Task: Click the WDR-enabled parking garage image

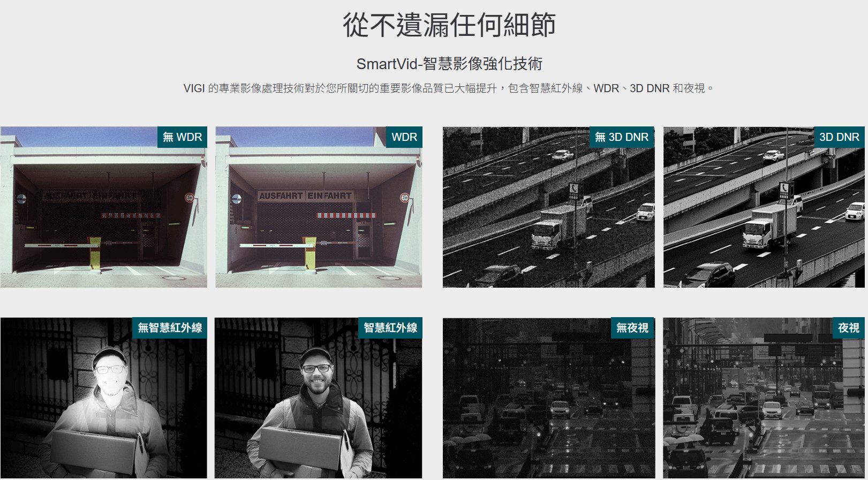Action: (x=319, y=207)
